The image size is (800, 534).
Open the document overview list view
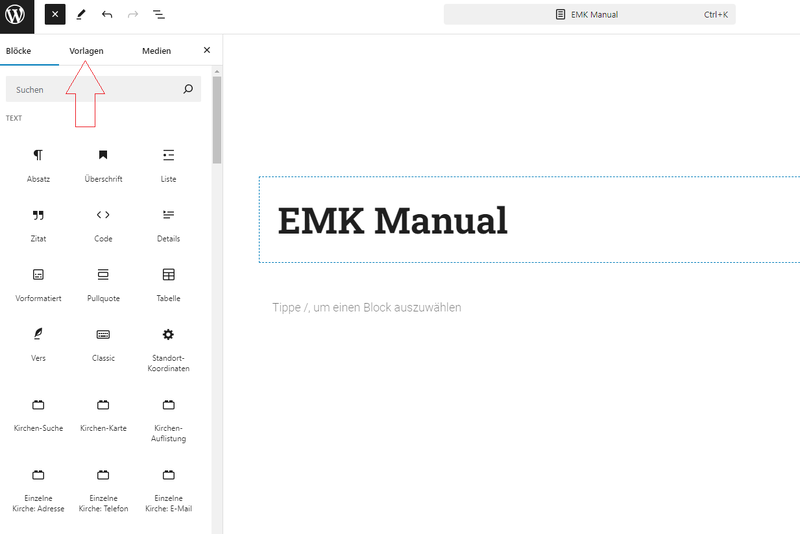[x=159, y=15]
